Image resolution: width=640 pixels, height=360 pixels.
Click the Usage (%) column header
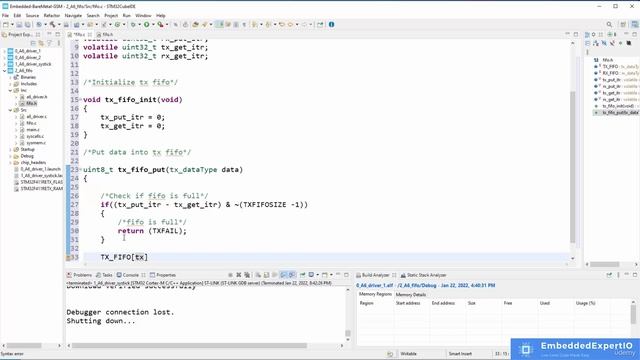click(x=586, y=303)
